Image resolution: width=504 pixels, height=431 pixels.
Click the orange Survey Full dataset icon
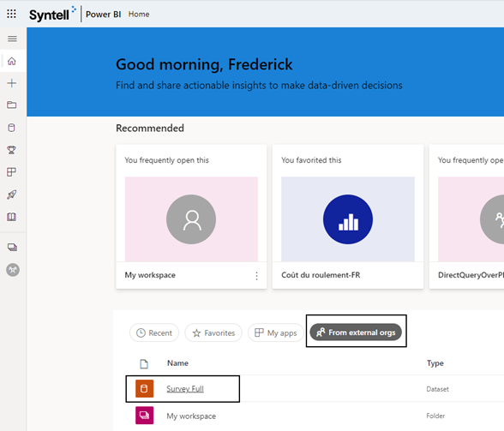tap(144, 388)
